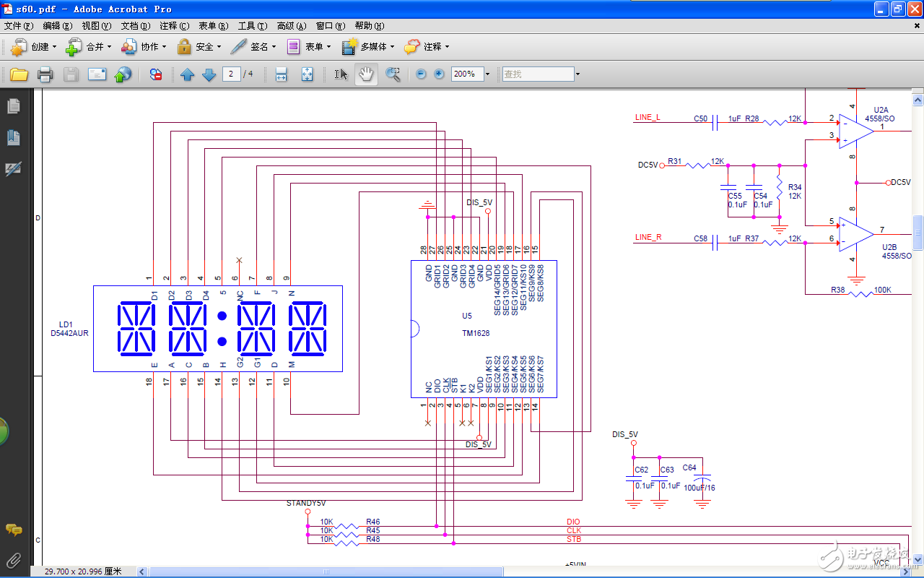Image resolution: width=924 pixels, height=578 pixels.
Task: Click the green orb at left screen edge
Action: [4, 431]
